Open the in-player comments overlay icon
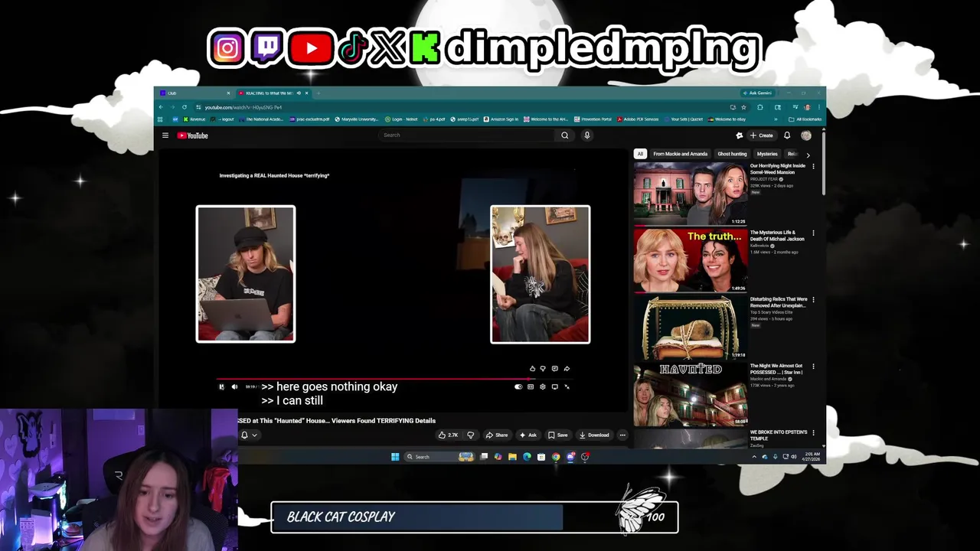980x551 pixels. [x=555, y=369]
